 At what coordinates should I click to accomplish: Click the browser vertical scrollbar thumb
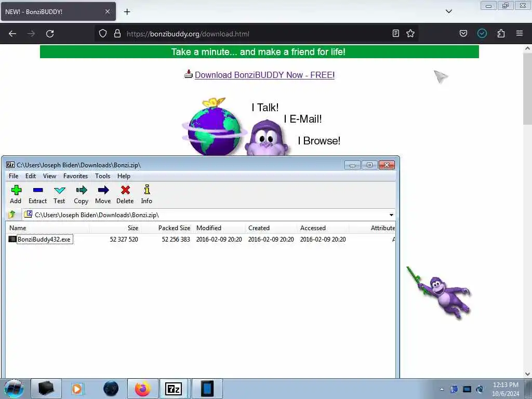point(527,90)
